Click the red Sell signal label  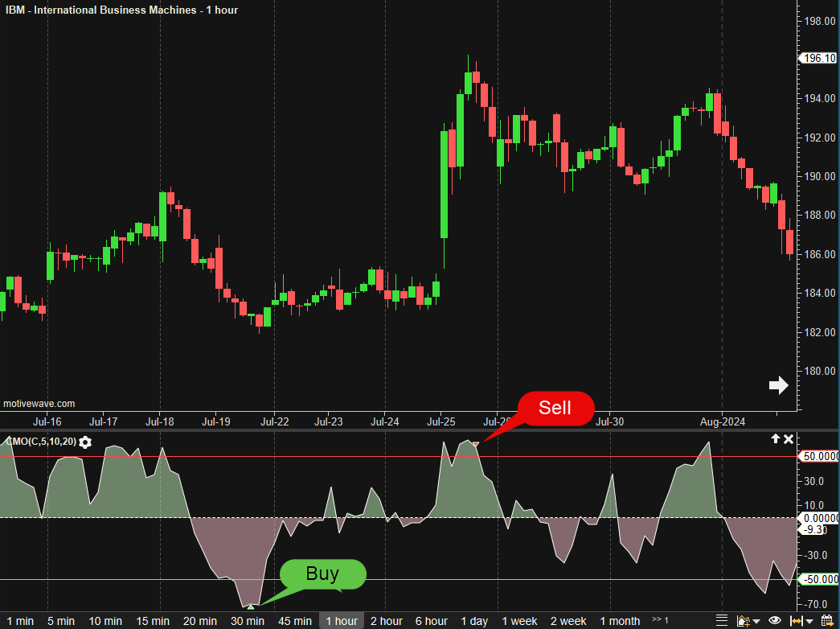[x=555, y=408]
